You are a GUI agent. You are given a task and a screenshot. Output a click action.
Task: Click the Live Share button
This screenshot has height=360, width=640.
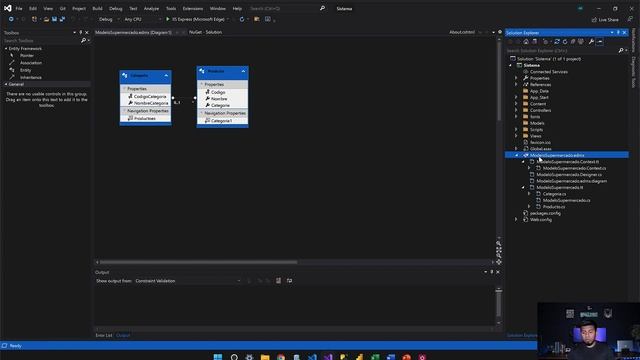tap(605, 20)
